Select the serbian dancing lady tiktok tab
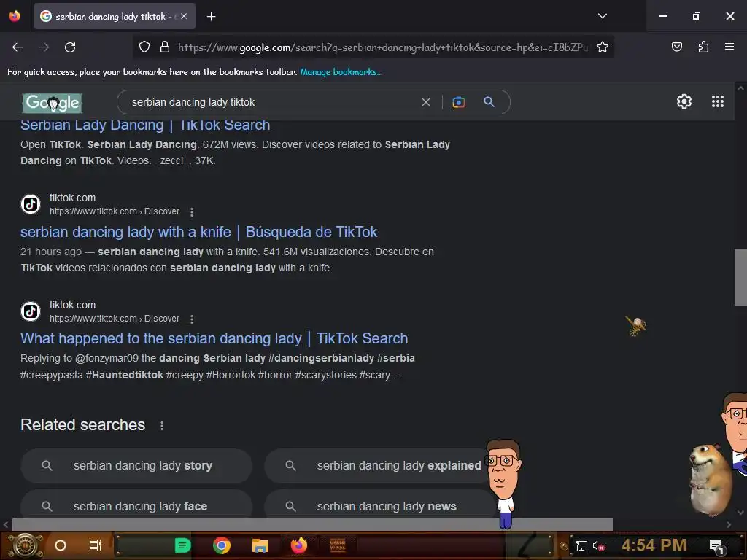The height and width of the screenshot is (560, 747). 115,16
